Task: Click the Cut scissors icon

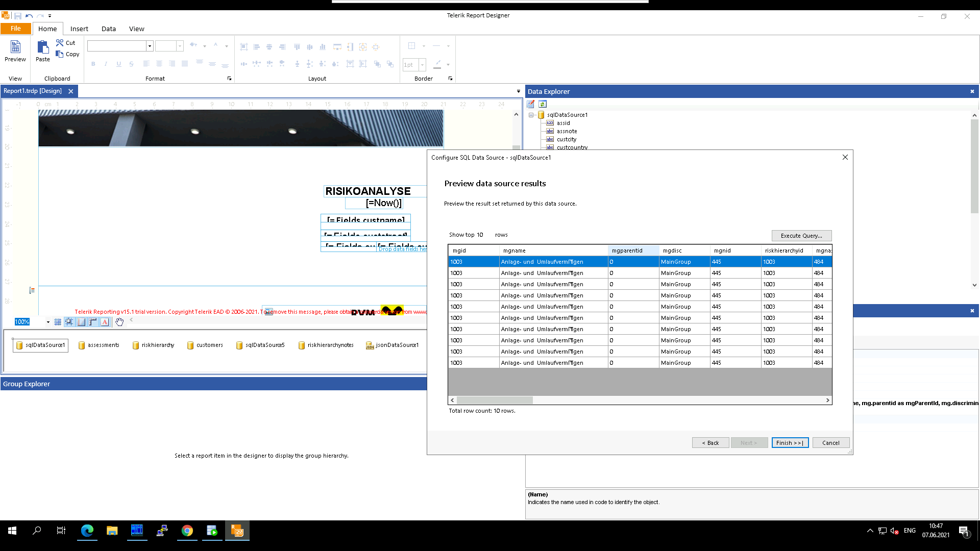Action: click(60, 43)
